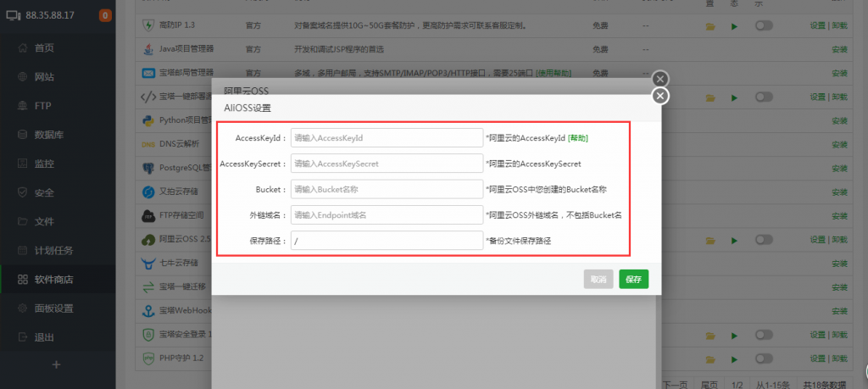868x389 pixels.
Task: Click the 又拍云存储 plugin icon
Action: pyautogui.click(x=148, y=192)
